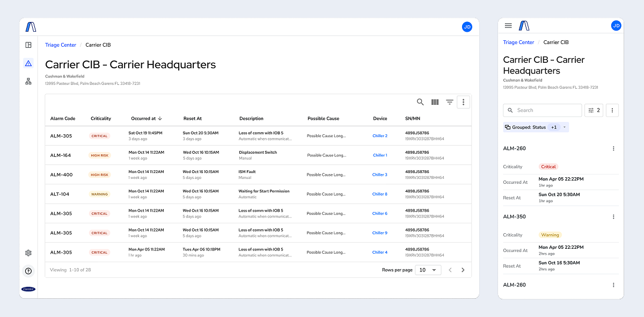Open options menu for last ALM-260 card
This screenshot has width=644, height=317.
[x=613, y=285]
